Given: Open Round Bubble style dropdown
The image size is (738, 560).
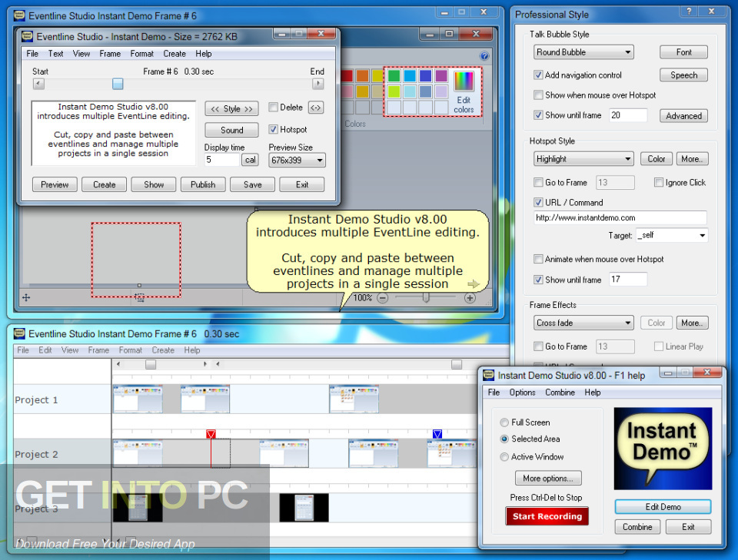Looking at the screenshot, I should click(583, 52).
